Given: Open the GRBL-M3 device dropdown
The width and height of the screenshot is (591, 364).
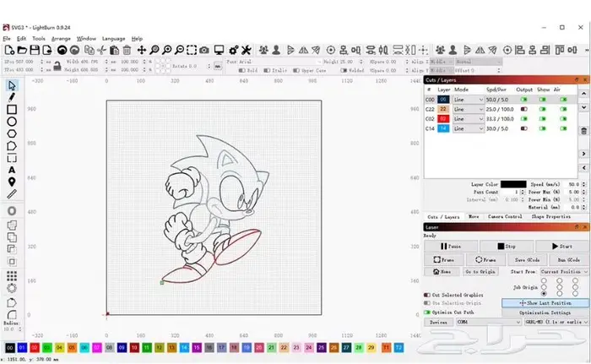Looking at the screenshot, I should click(556, 322).
